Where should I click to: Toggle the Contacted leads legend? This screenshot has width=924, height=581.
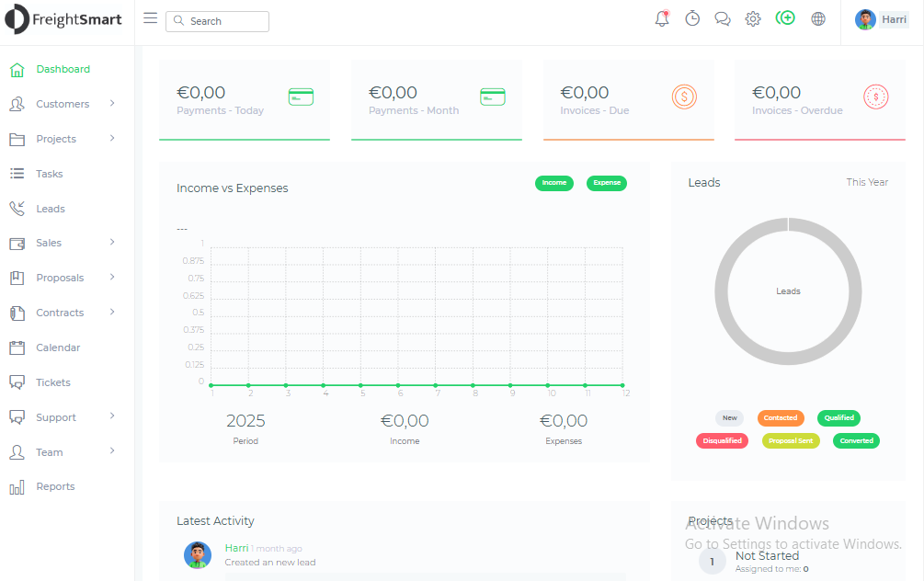coord(781,418)
